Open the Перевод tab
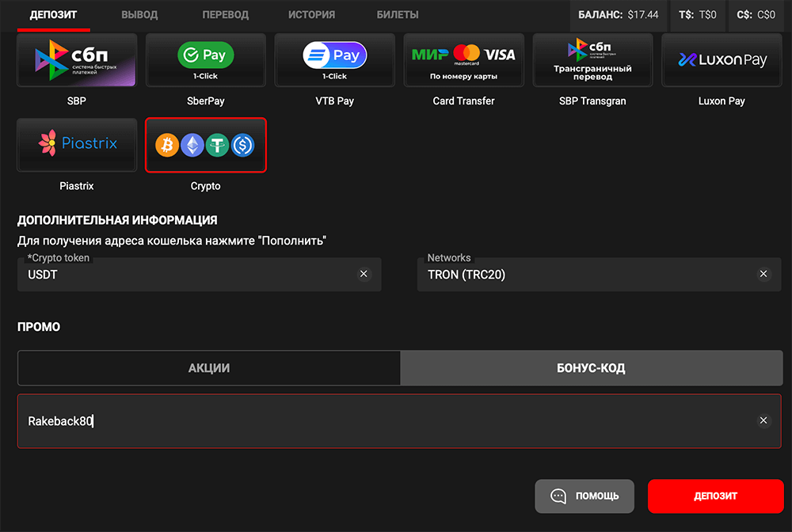This screenshot has width=792, height=532. [225, 14]
